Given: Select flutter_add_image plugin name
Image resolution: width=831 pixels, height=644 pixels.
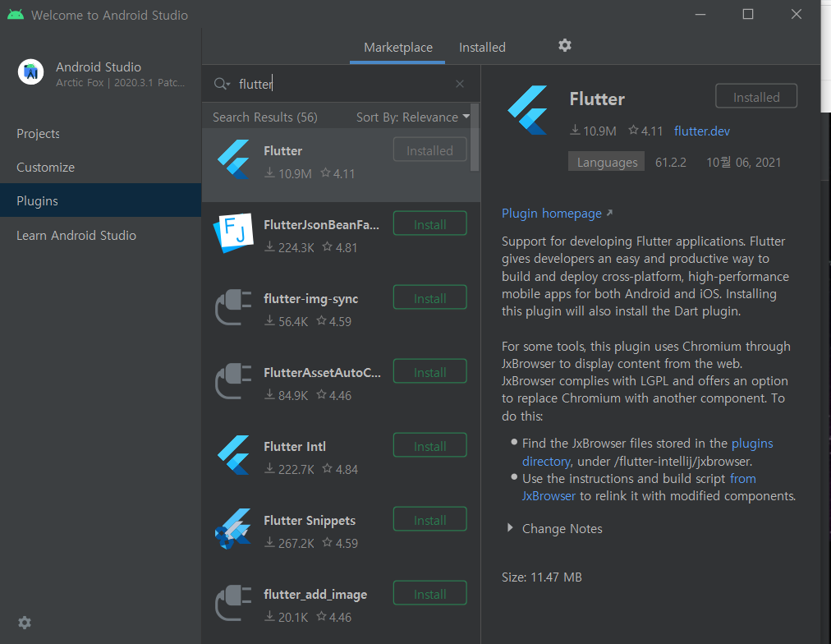Looking at the screenshot, I should tap(315, 595).
